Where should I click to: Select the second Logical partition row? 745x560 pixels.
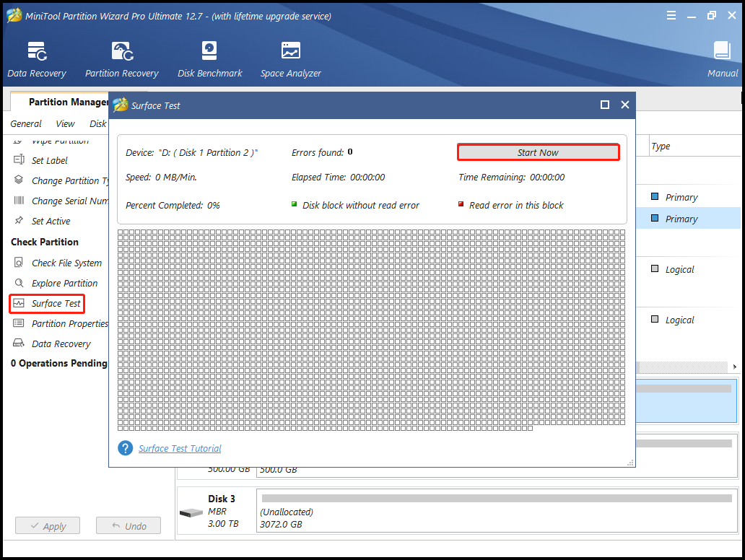[689, 319]
